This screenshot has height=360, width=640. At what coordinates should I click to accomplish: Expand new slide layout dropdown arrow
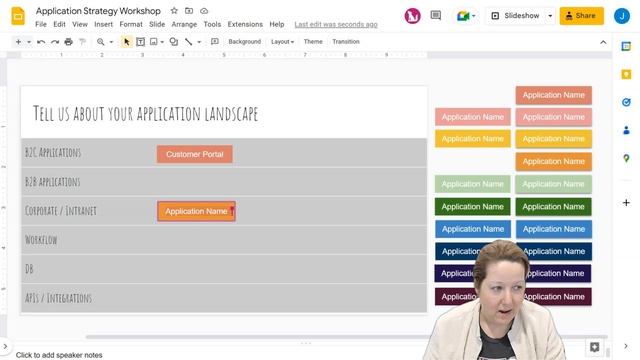click(29, 42)
